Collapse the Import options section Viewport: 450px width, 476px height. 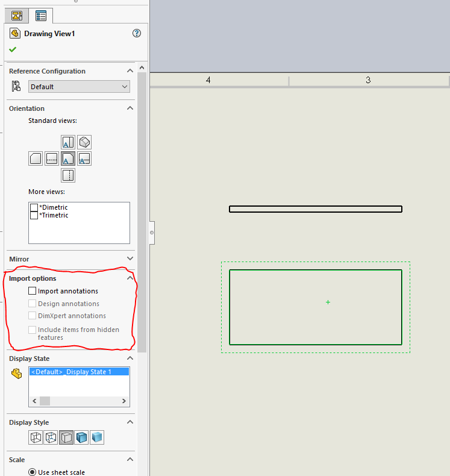[x=130, y=278]
